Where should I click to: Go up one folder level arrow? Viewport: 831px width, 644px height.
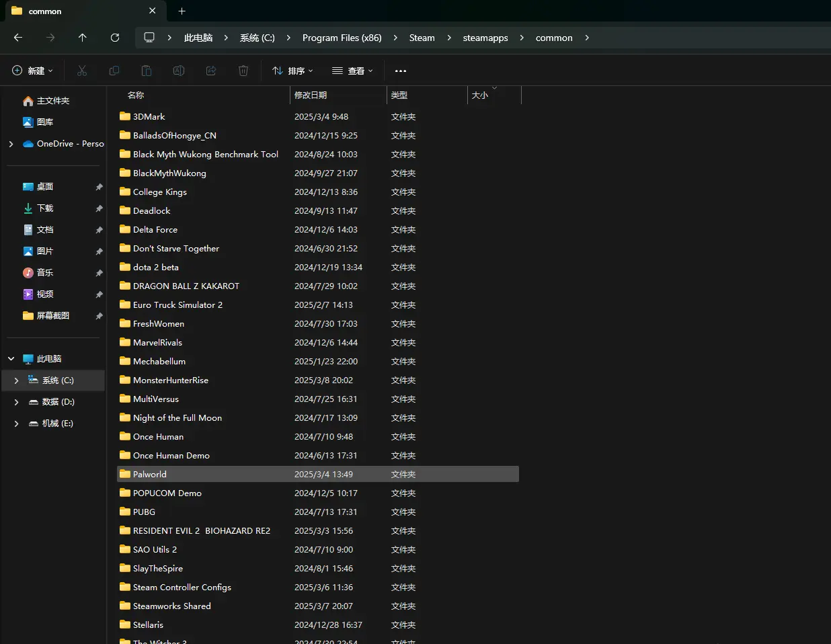click(83, 38)
